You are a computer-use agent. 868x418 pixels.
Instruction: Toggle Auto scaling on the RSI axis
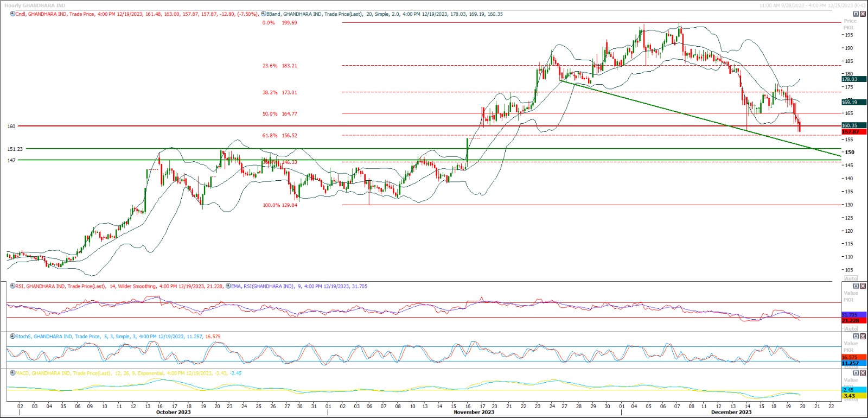pyautogui.click(x=851, y=328)
